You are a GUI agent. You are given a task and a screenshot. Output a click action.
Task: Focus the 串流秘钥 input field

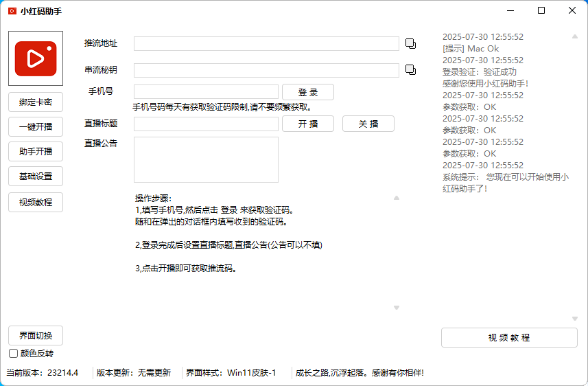[266, 70]
